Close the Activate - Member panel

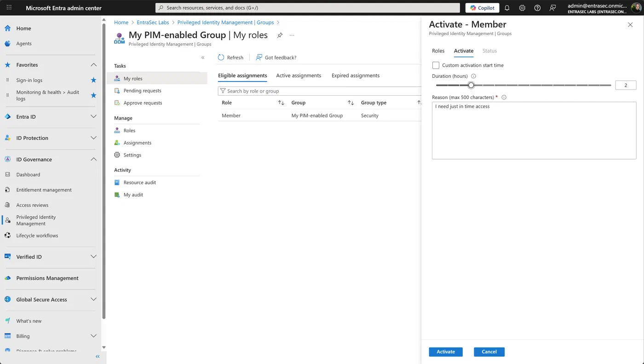[630, 25]
